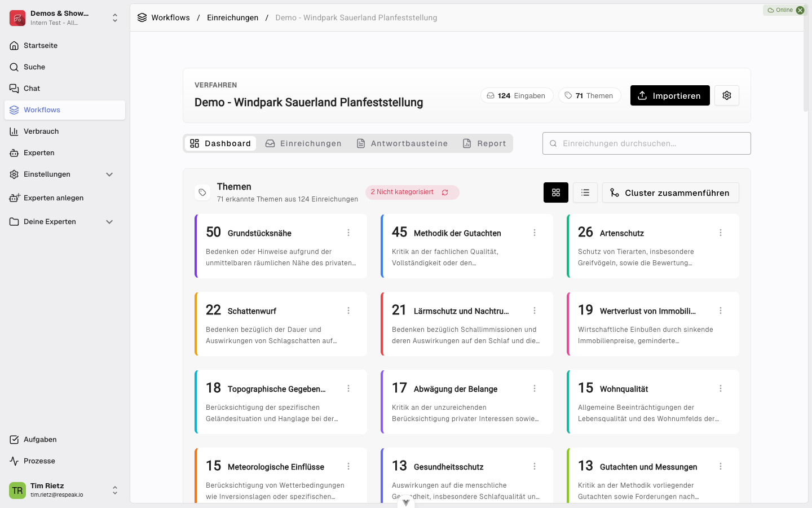Dismiss the Online status indicator

point(800,10)
